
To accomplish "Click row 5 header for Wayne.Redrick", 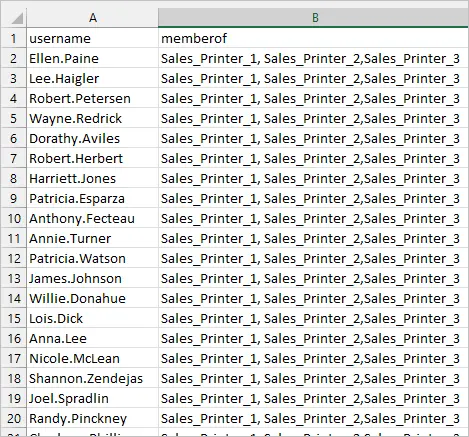I will [14, 118].
